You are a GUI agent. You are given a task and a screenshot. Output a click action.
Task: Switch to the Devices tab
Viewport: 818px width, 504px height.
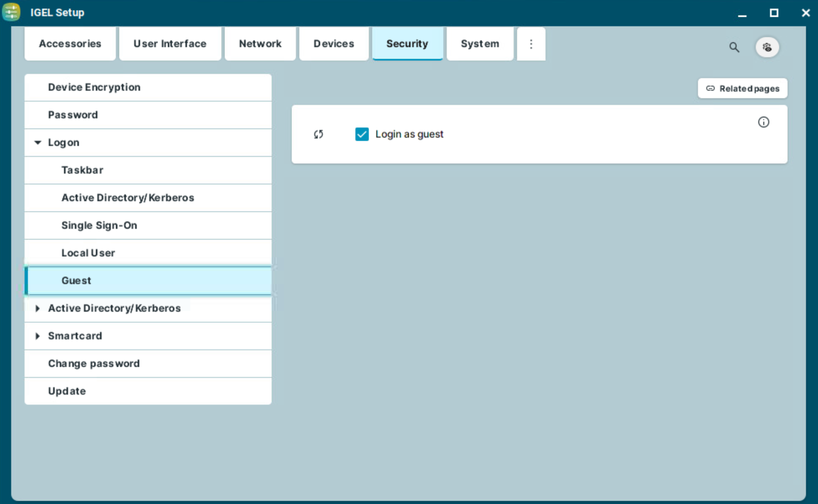pyautogui.click(x=333, y=44)
